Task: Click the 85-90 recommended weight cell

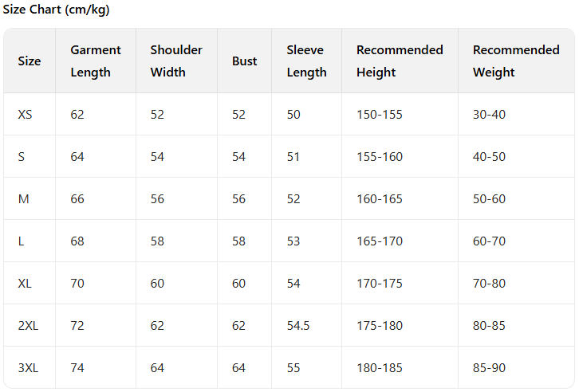Action: pyautogui.click(x=489, y=368)
